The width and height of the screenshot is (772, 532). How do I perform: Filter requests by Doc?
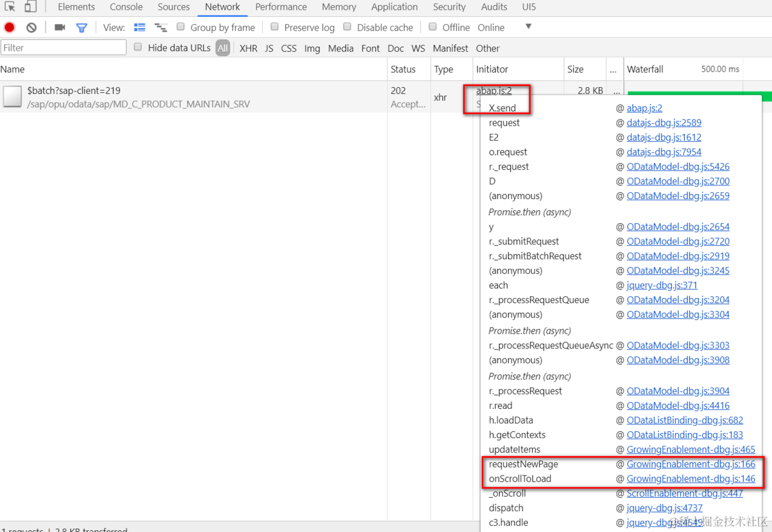tap(396, 48)
